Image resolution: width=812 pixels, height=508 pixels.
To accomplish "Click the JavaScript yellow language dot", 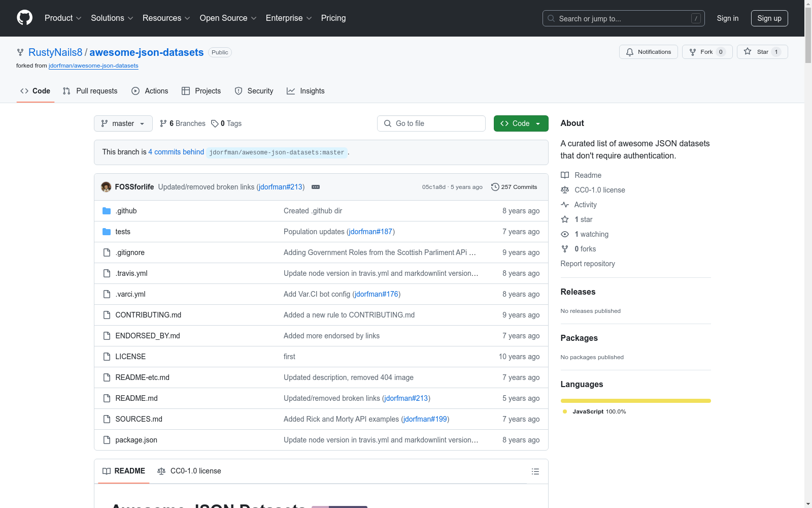I will click(x=565, y=411).
